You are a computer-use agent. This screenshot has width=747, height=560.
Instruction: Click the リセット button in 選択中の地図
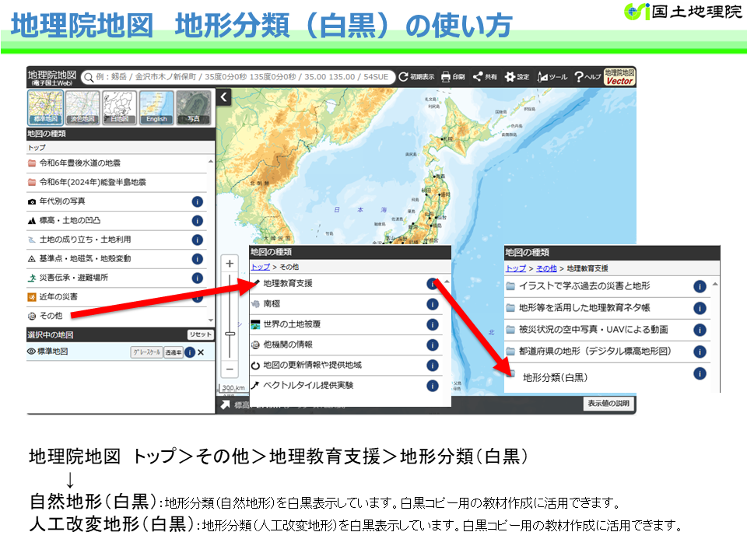[200, 334]
